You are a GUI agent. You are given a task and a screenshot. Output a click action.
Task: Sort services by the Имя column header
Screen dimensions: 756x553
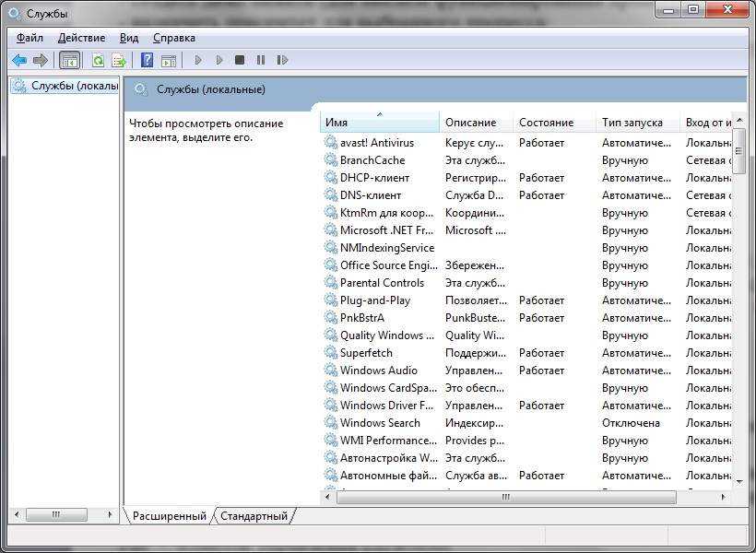(x=379, y=122)
